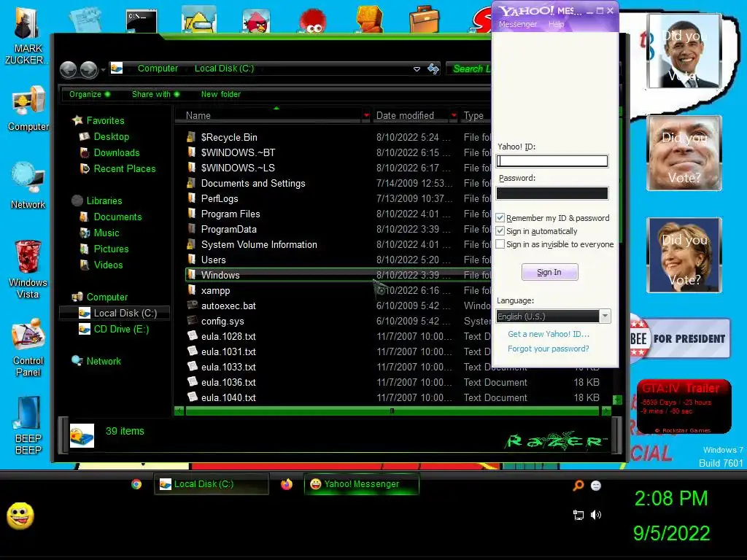Screen dimensions: 747x560
Task: Open the address bar history dropdown arrow
Action: (417, 69)
